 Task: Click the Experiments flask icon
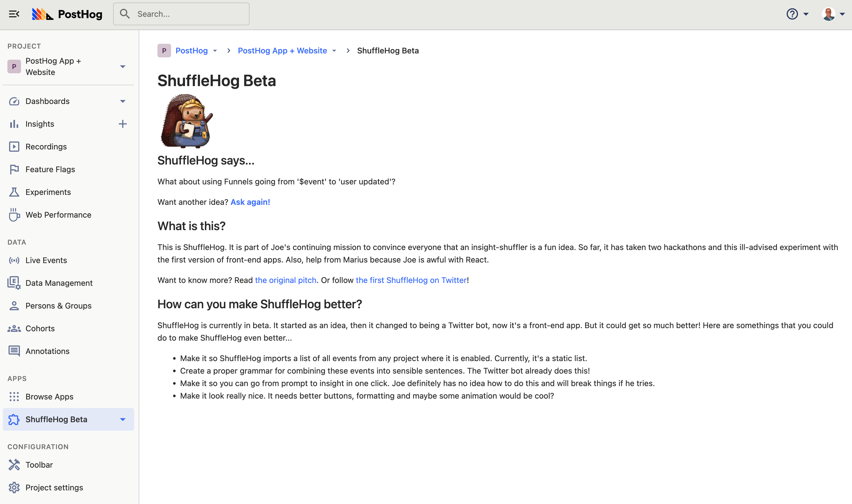[14, 192]
